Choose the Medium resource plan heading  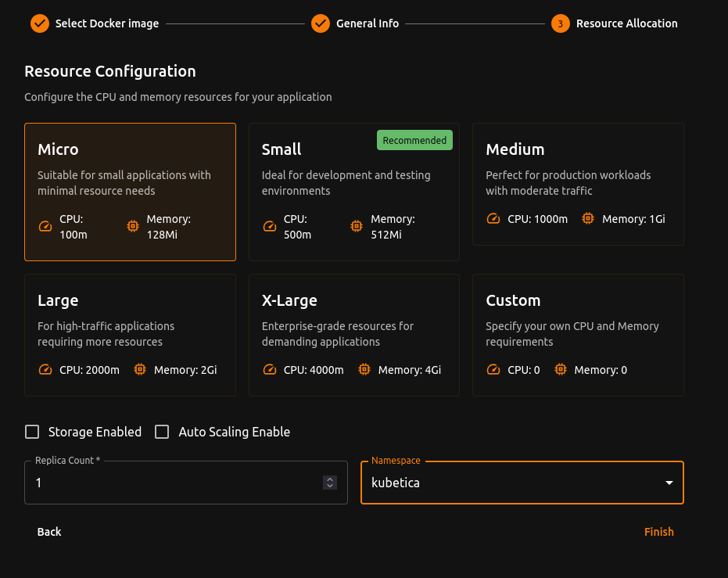515,149
